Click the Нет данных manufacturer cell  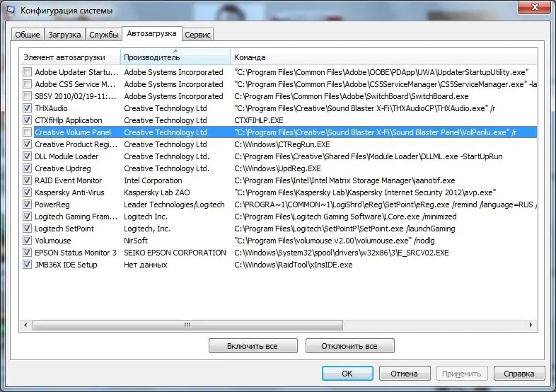[x=146, y=265]
